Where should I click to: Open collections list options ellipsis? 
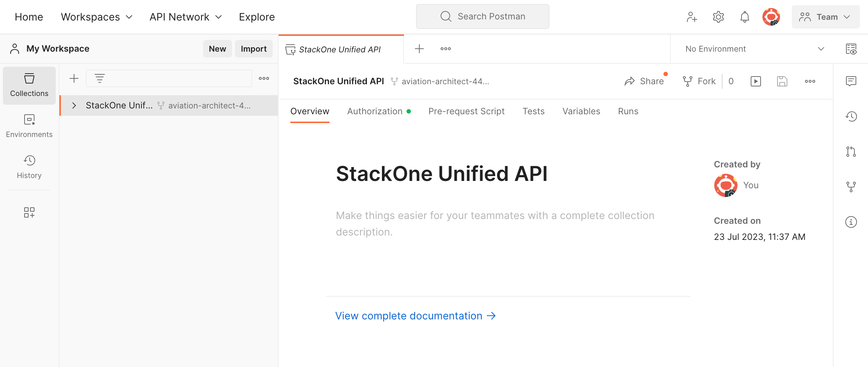click(264, 78)
